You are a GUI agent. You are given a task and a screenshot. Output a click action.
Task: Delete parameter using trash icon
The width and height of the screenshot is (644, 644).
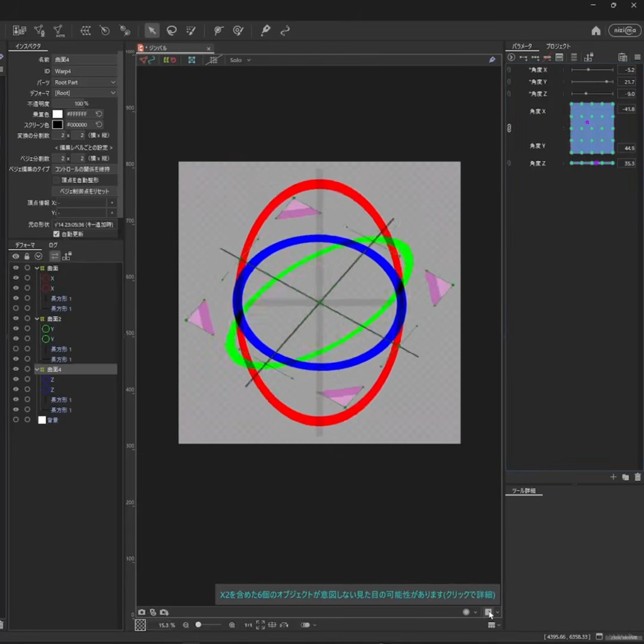pyautogui.click(x=638, y=477)
